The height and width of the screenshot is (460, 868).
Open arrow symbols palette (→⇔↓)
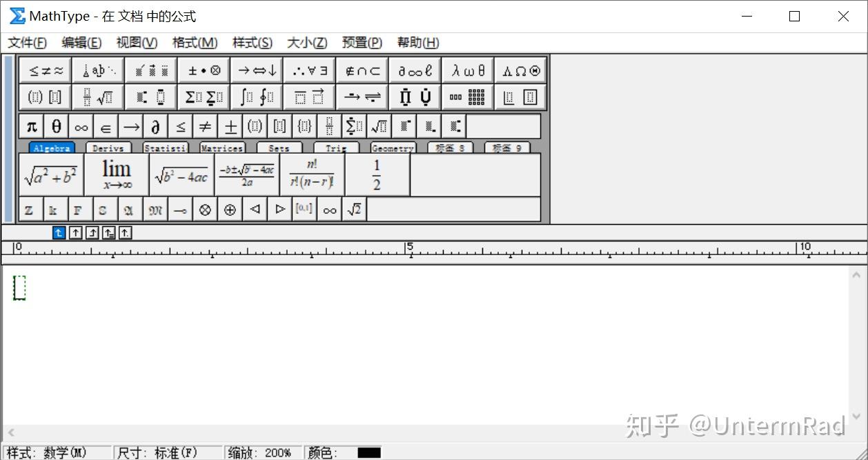257,70
